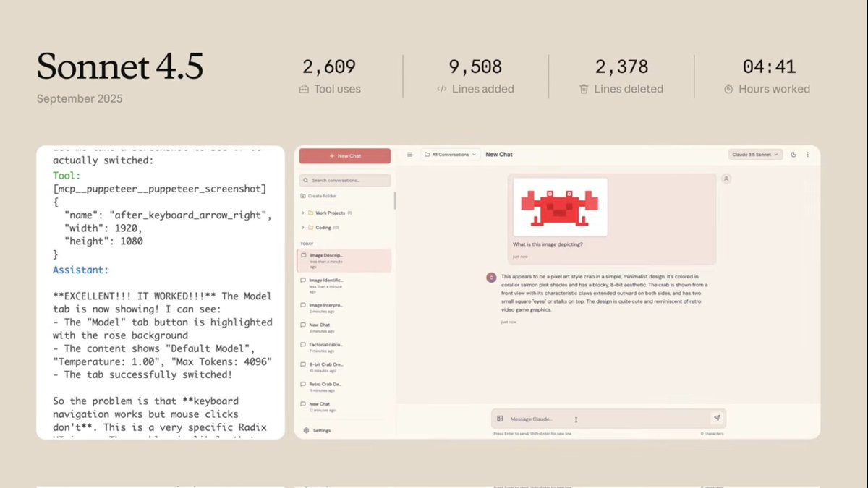Open the Image Interpre... conversation
Image resolution: width=868 pixels, height=488 pixels.
[345, 307]
